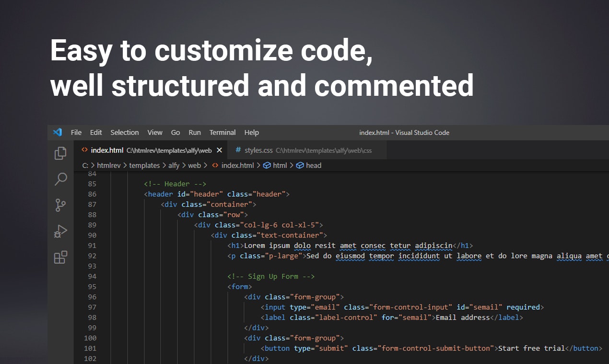The image size is (609, 364).
Task: Click the CSS hash icon on styles.css tab
Action: pyautogui.click(x=238, y=150)
